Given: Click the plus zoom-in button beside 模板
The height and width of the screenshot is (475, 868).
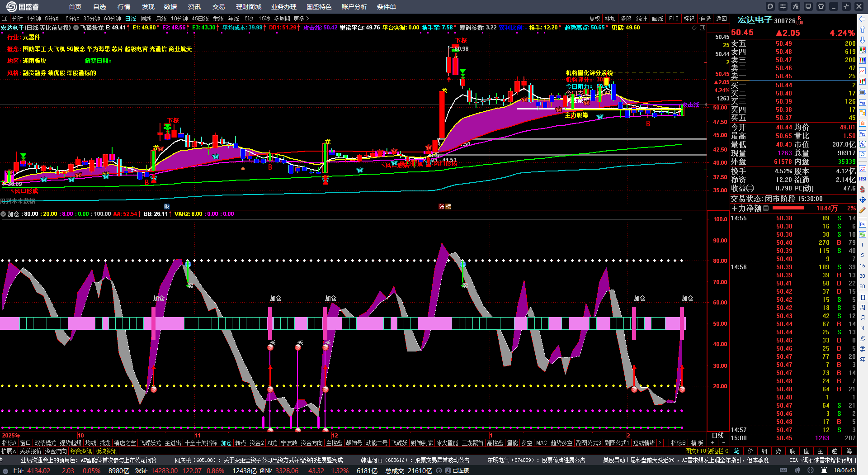Looking at the screenshot, I should pyautogui.click(x=713, y=443).
